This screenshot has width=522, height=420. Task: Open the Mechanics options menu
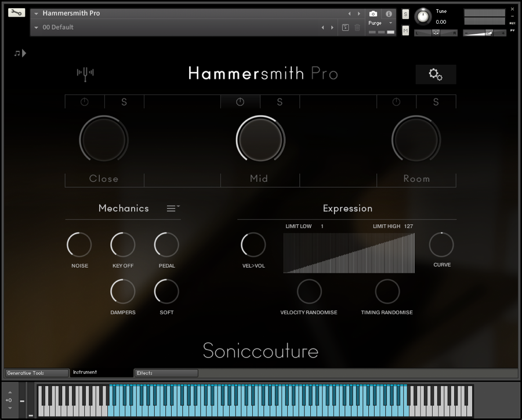pos(173,208)
